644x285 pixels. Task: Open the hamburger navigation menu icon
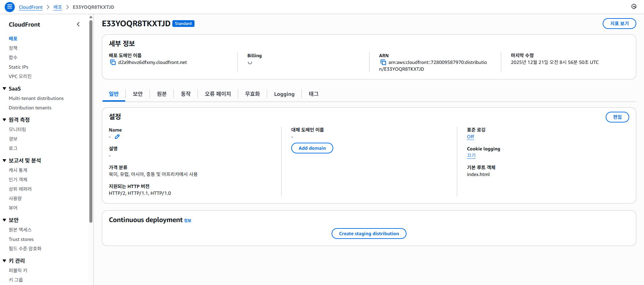pos(10,7)
